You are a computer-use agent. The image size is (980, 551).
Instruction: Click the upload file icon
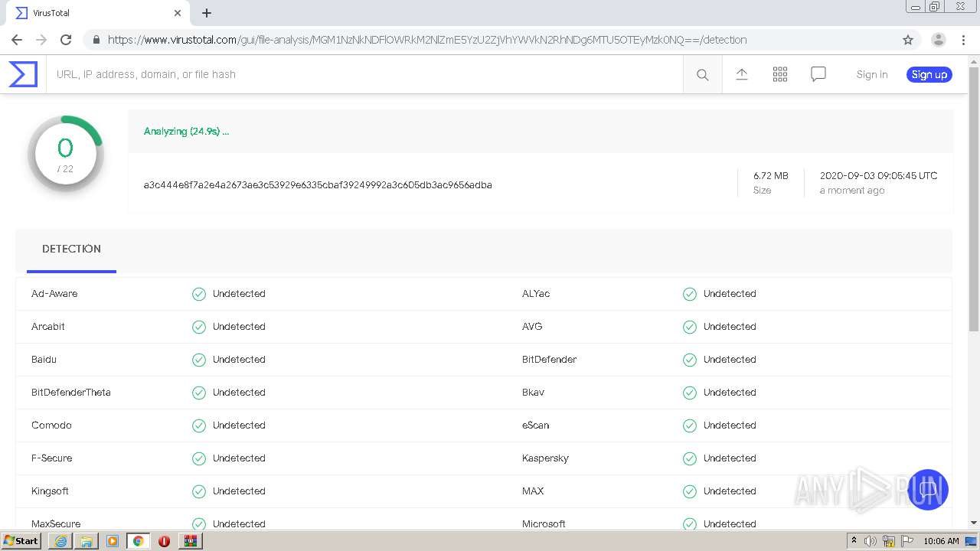[741, 74]
